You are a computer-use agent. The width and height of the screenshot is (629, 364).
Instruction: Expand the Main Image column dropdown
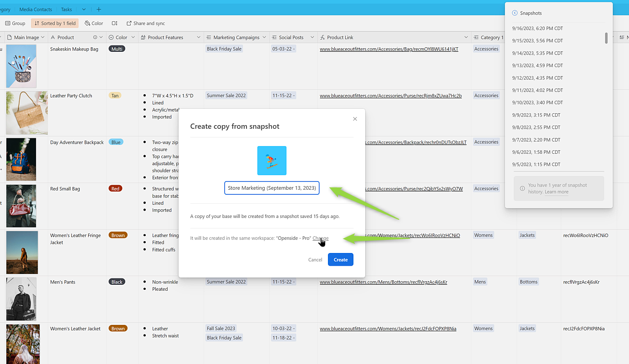click(x=43, y=37)
